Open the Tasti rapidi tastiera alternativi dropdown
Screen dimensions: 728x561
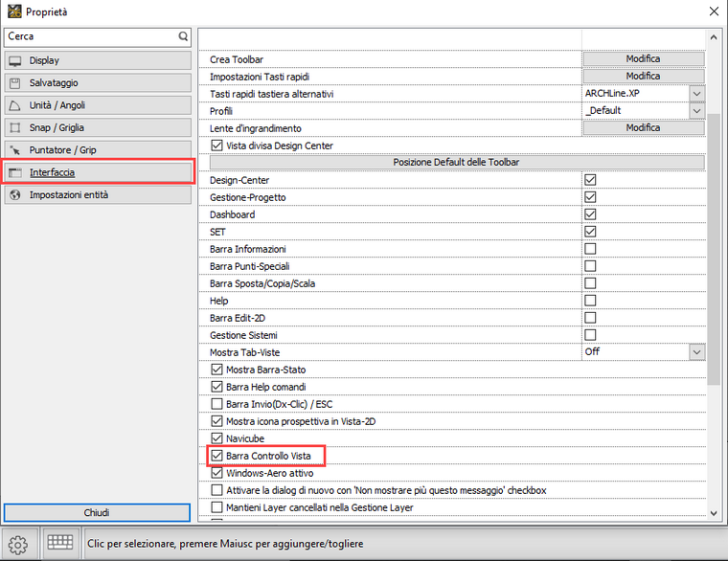pos(696,94)
